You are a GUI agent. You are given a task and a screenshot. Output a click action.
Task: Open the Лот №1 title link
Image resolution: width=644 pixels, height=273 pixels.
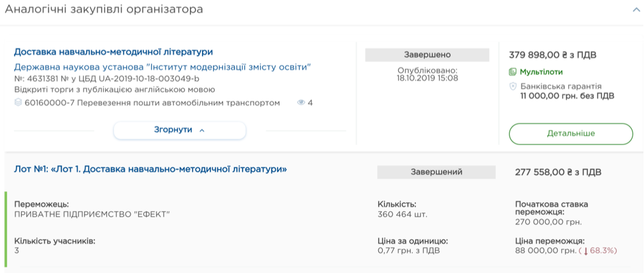150,169
